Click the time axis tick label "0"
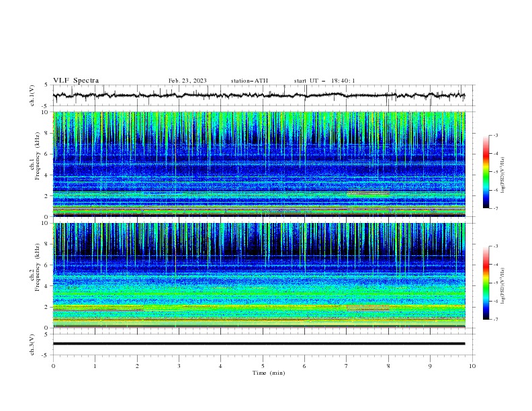 click(x=53, y=366)
